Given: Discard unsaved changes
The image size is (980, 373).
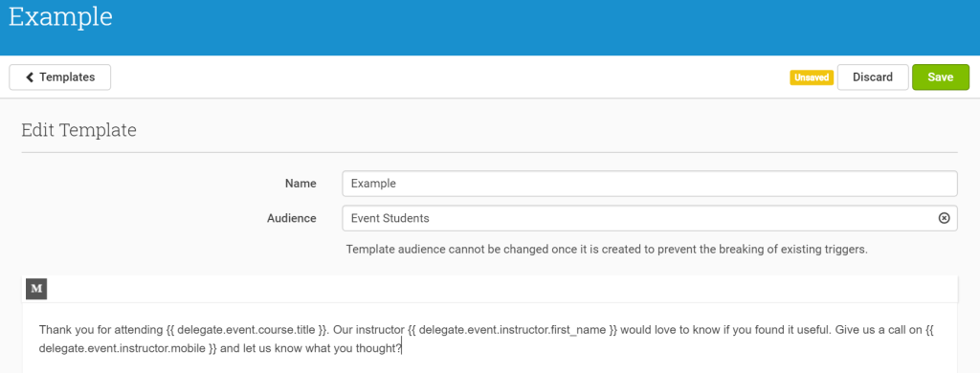Looking at the screenshot, I should pos(873,77).
